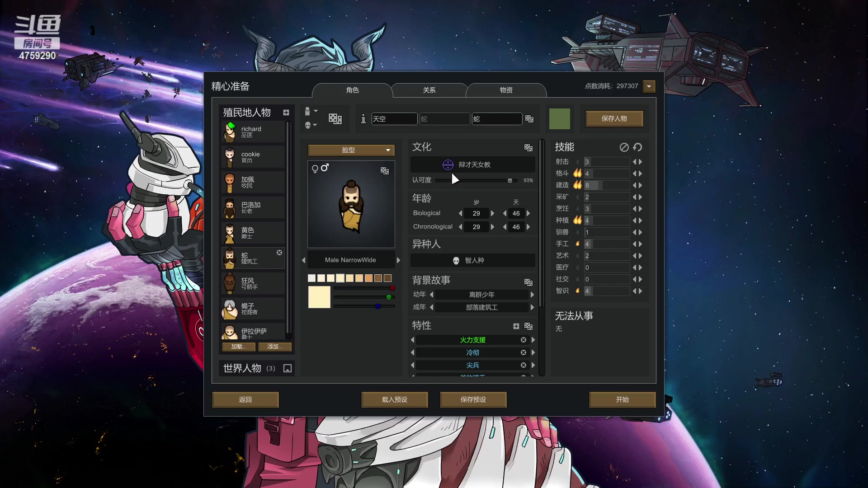Click the 载入预设 button
The width and height of the screenshot is (868, 488).
[x=394, y=399]
